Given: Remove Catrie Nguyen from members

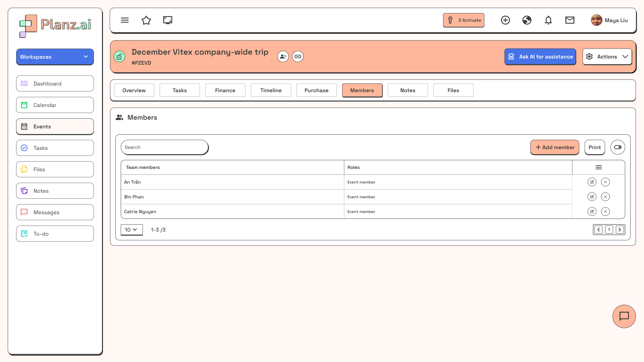Looking at the screenshot, I should click(605, 212).
